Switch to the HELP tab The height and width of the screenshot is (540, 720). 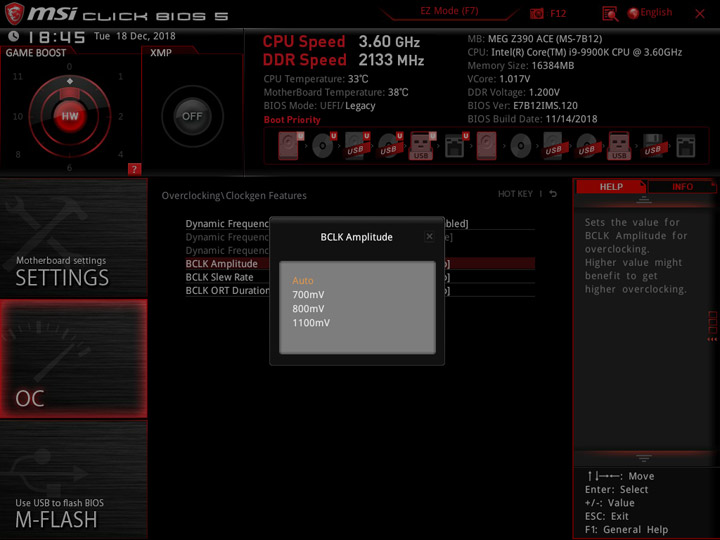(611, 187)
